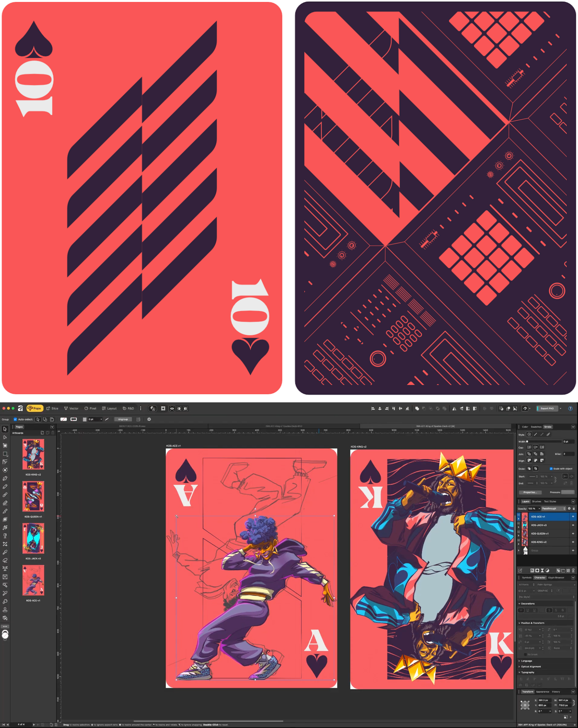
Task: Click the Ungroup button in context toolbar
Action: (123, 419)
